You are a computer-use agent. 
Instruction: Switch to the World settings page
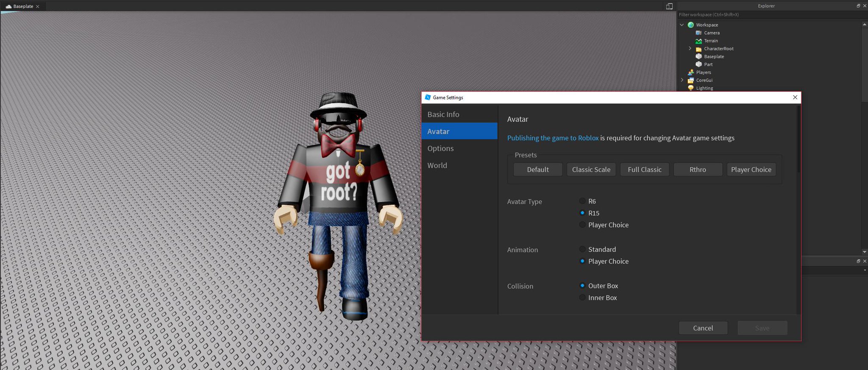459,165
